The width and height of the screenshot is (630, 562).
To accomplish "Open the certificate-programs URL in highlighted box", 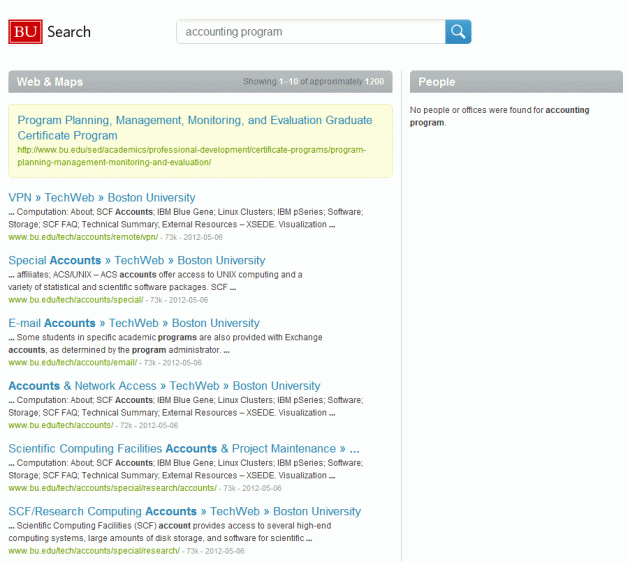I will 191,156.
